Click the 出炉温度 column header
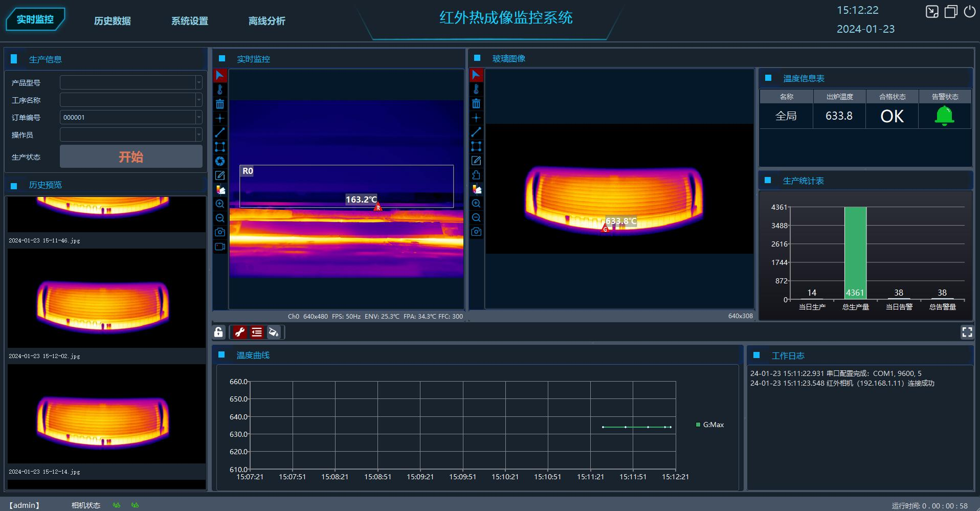 click(839, 97)
